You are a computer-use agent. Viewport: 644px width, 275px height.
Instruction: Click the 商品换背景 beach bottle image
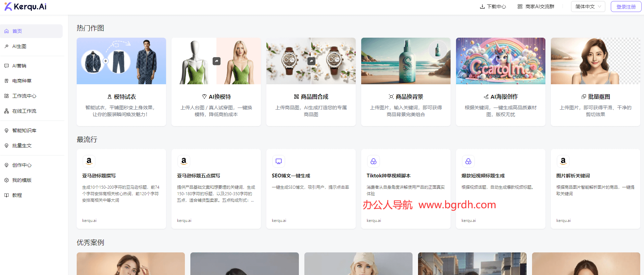pos(406,61)
